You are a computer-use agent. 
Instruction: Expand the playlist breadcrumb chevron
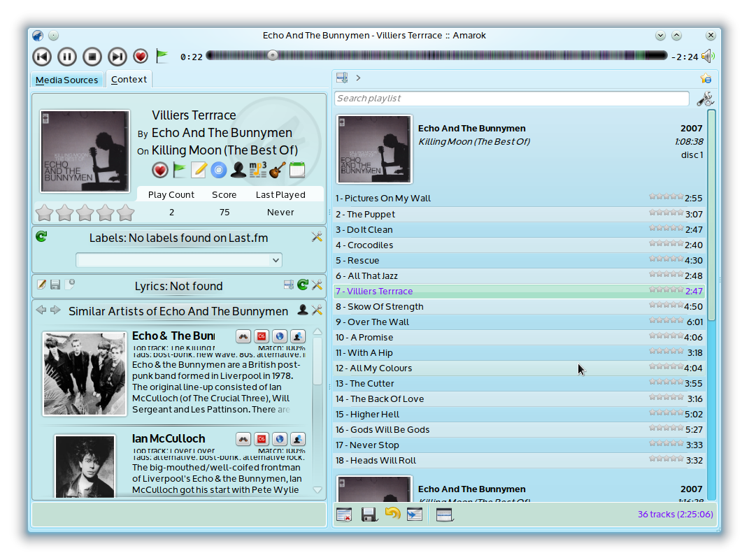(358, 78)
